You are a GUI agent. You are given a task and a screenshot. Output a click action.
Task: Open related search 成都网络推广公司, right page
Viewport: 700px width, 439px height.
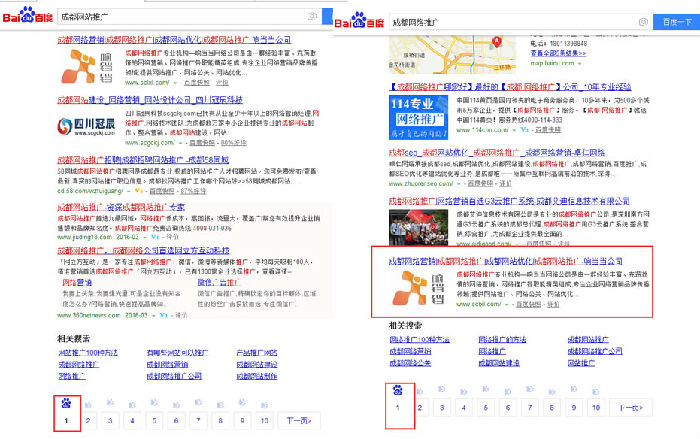pos(595,351)
